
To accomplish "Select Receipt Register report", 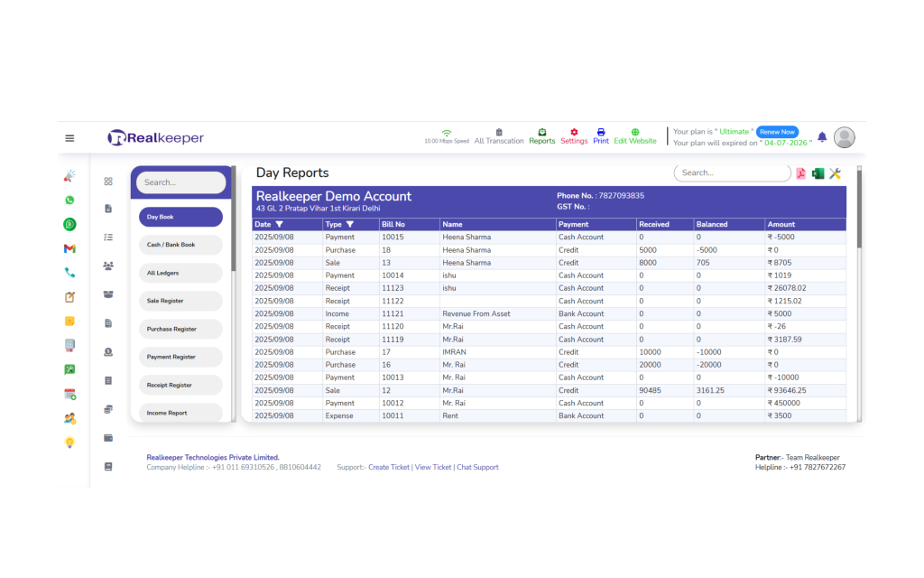I will coord(180,385).
